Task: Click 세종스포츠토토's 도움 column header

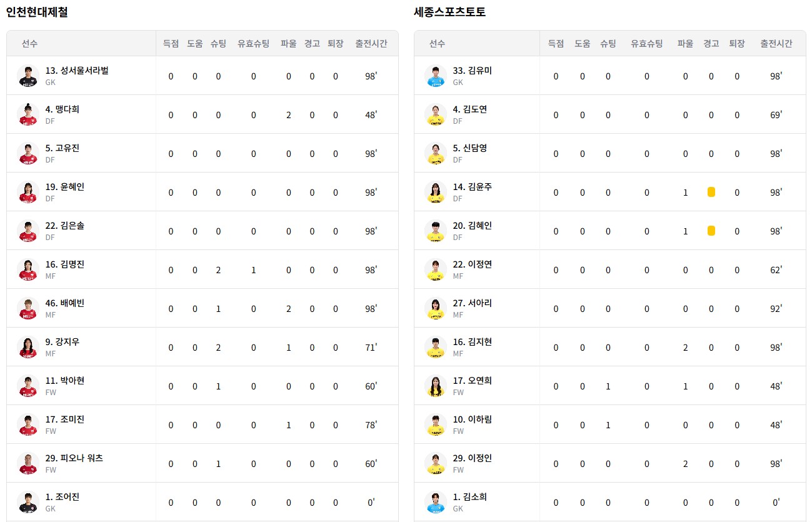Action: [x=583, y=43]
